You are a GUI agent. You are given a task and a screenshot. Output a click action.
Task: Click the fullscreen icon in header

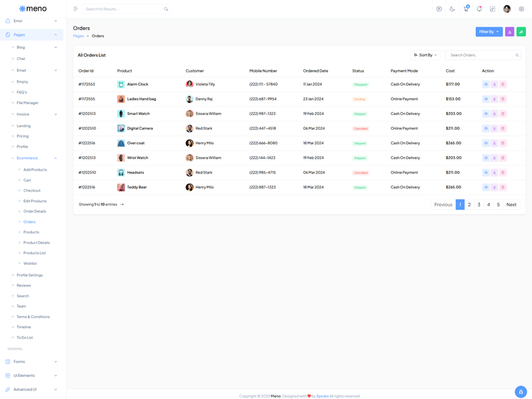pyautogui.click(x=493, y=9)
